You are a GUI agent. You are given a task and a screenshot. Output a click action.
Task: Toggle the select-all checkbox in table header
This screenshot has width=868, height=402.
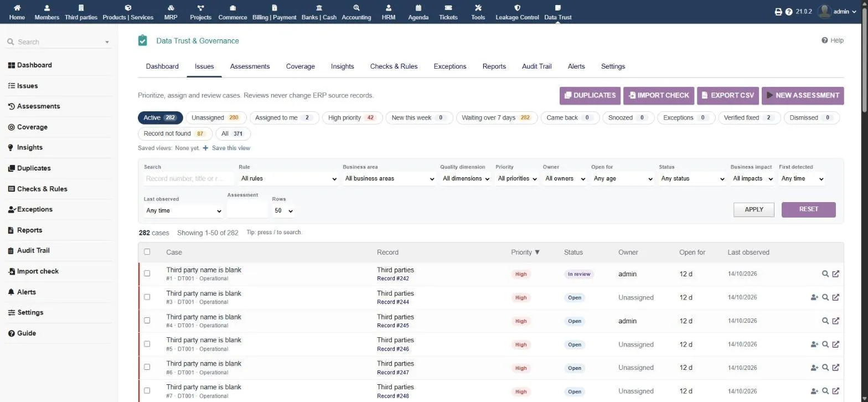pos(147,252)
